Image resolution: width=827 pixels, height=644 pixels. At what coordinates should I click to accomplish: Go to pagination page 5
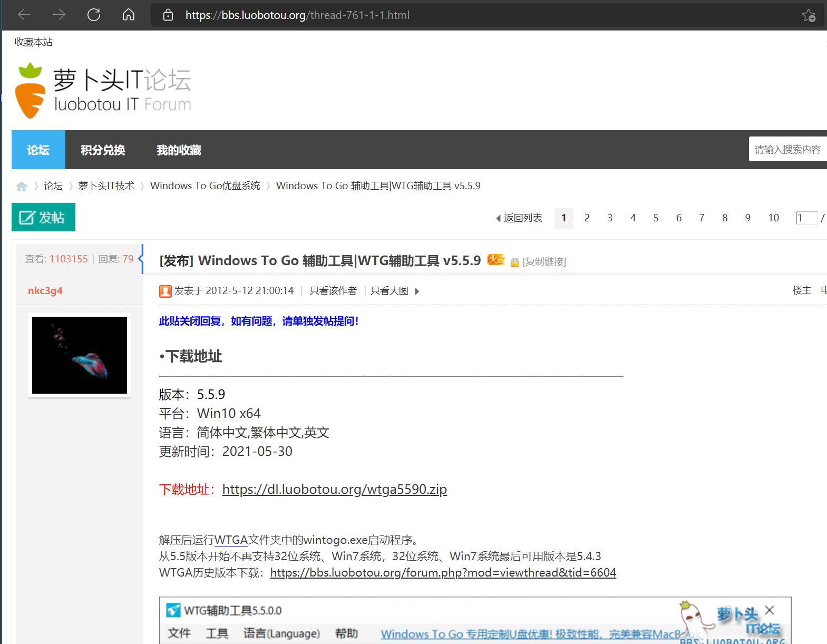click(x=656, y=218)
